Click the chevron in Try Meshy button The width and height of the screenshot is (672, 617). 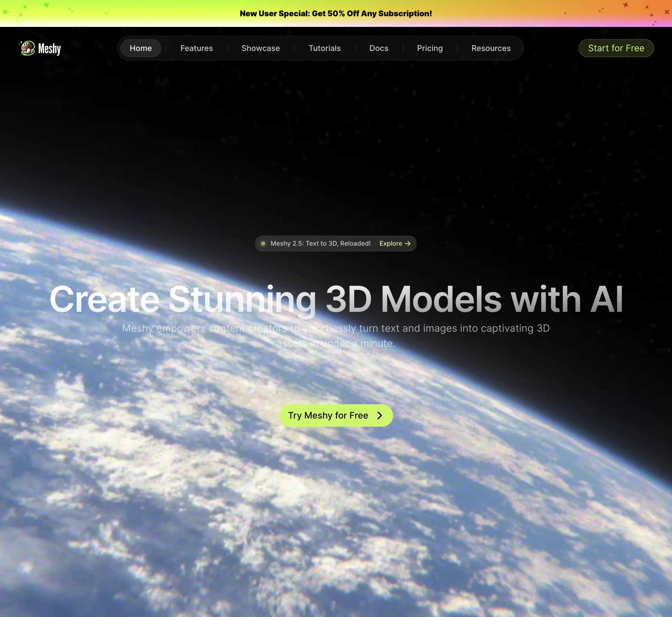pyautogui.click(x=379, y=415)
